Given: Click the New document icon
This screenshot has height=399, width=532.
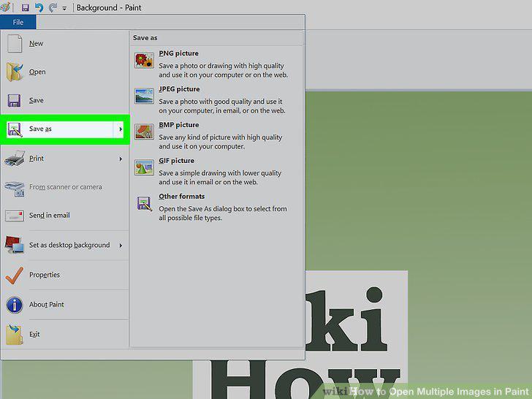Looking at the screenshot, I should pyautogui.click(x=15, y=43).
